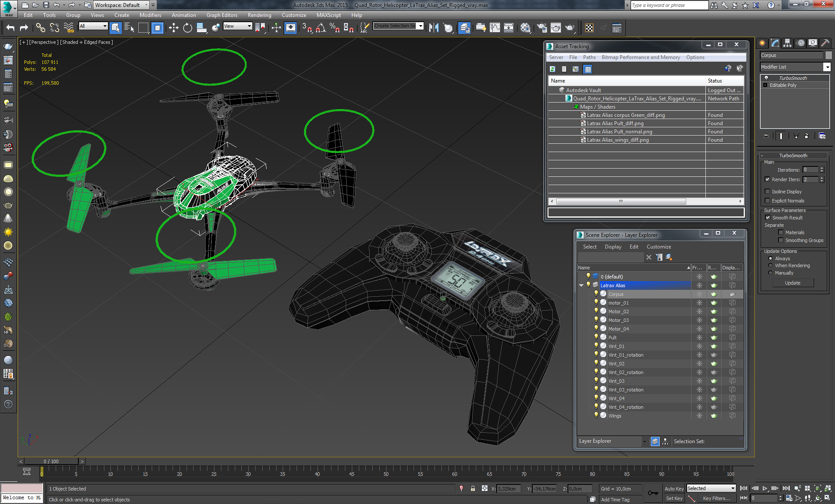Click the Corpus object color swatch
835x504 pixels.
(828, 55)
